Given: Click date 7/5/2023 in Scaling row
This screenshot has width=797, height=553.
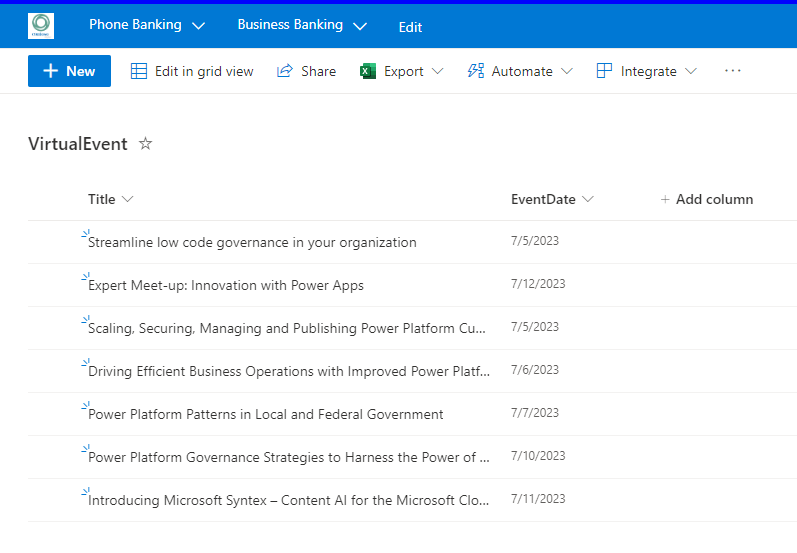Looking at the screenshot, I should click(x=535, y=327).
